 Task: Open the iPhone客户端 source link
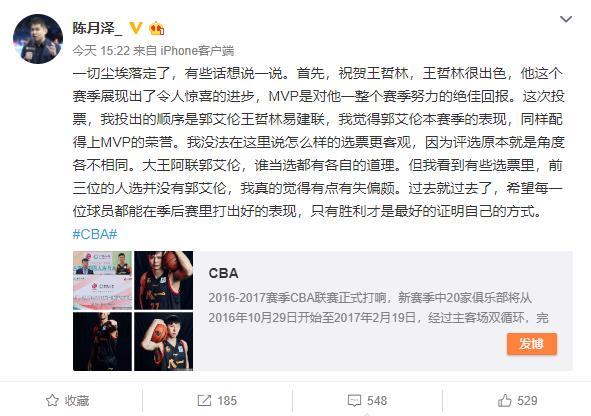pyautogui.click(x=197, y=50)
